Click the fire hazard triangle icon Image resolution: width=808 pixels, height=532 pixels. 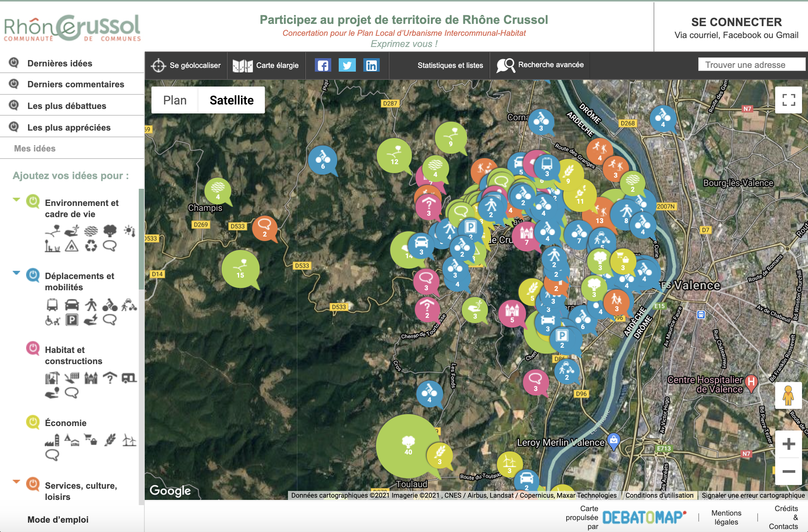tap(71, 246)
